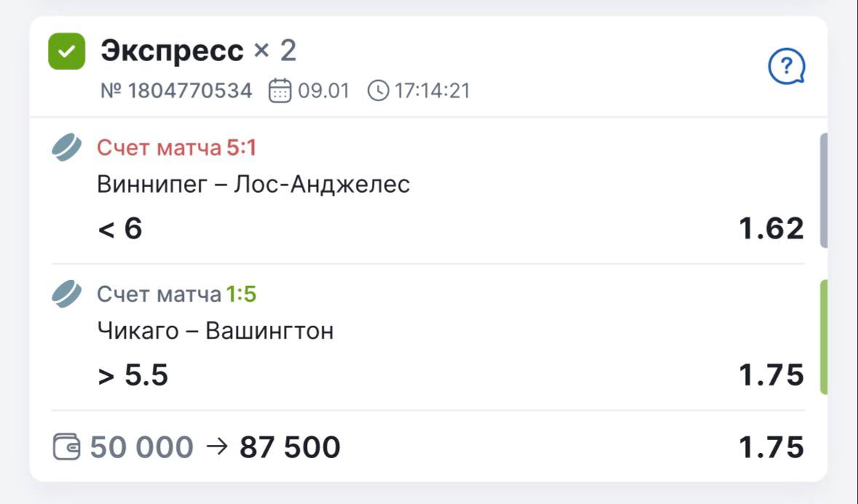Click the red match score 5:1
This screenshot has height=504, width=858.
242,148
